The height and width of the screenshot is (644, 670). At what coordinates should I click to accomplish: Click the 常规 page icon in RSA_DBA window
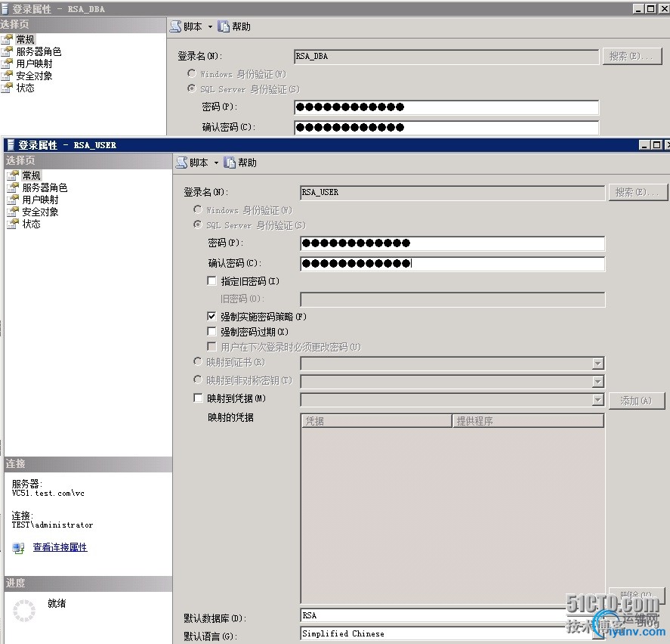(7, 39)
